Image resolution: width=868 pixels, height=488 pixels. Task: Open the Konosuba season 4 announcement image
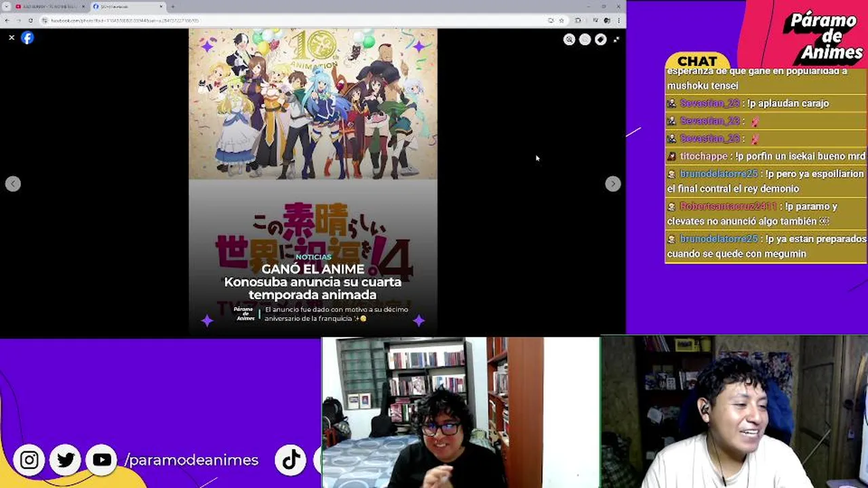pyautogui.click(x=313, y=181)
